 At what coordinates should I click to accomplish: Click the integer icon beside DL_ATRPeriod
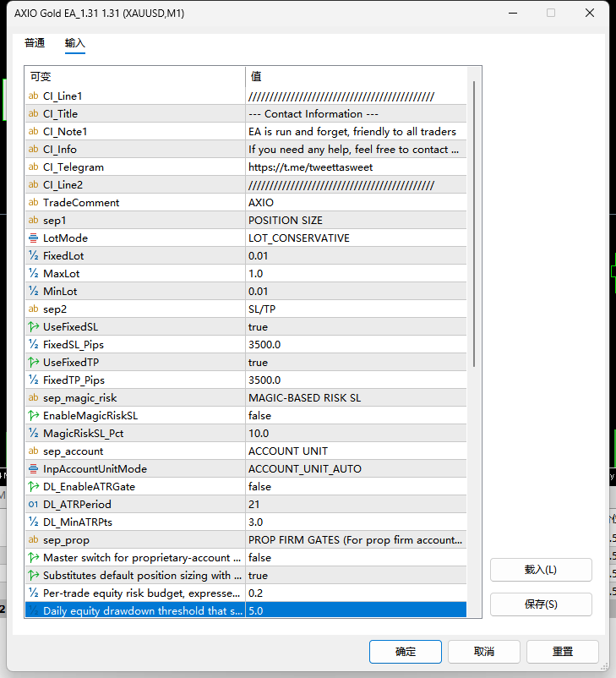[x=33, y=504]
